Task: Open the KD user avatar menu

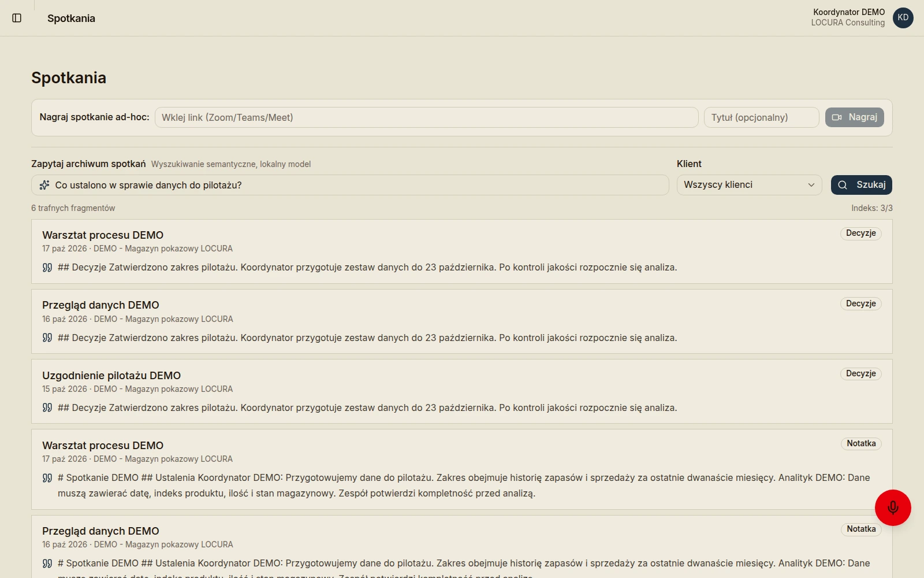Action: coord(903,17)
